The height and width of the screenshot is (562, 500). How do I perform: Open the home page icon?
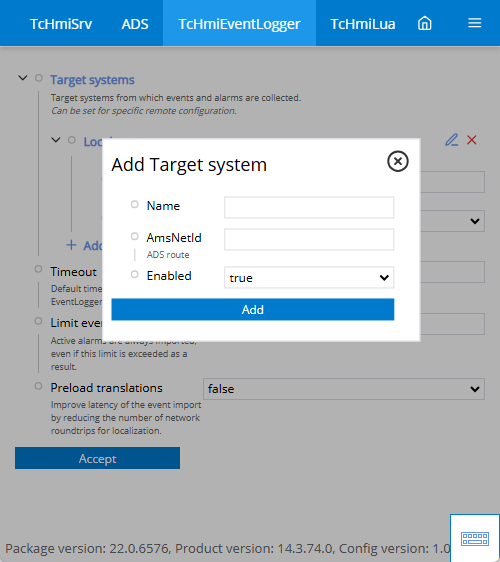coord(424,24)
